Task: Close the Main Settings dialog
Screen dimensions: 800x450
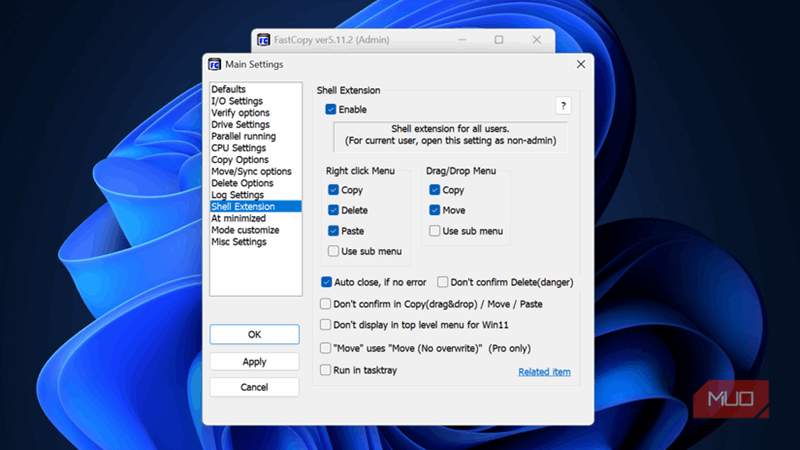Action: click(581, 64)
